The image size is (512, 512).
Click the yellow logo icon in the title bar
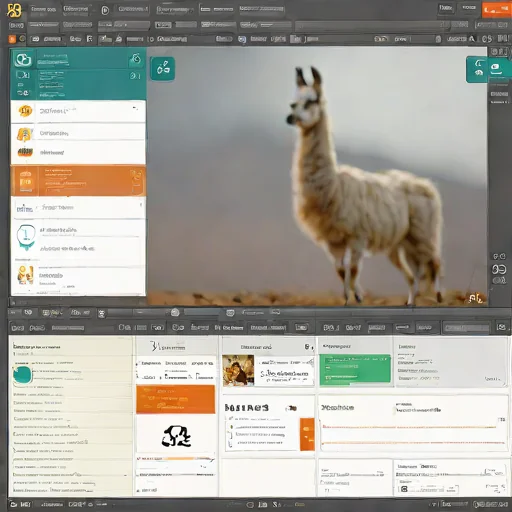coord(14,10)
